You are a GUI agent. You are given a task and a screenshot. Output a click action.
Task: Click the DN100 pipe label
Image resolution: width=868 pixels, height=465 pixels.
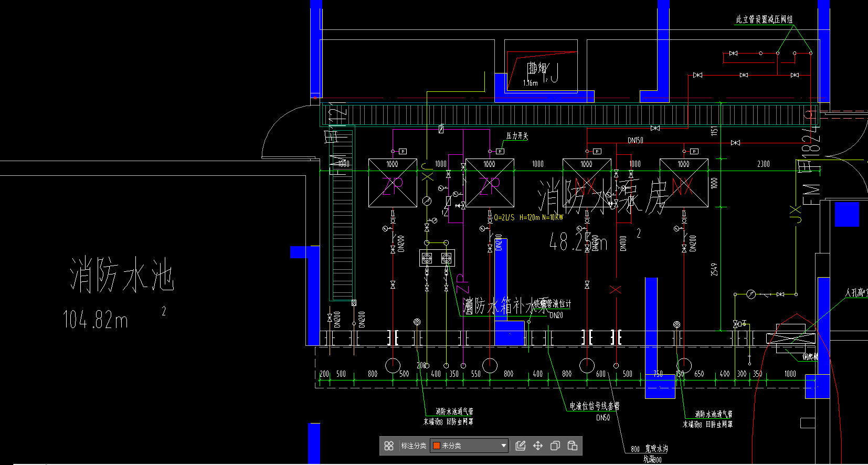tap(623, 243)
